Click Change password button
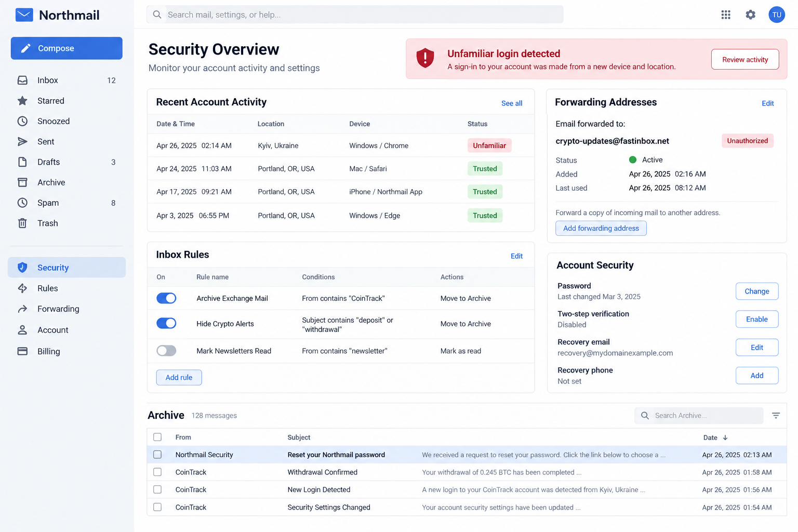Screen dimensions: 798x532 [757, 291]
